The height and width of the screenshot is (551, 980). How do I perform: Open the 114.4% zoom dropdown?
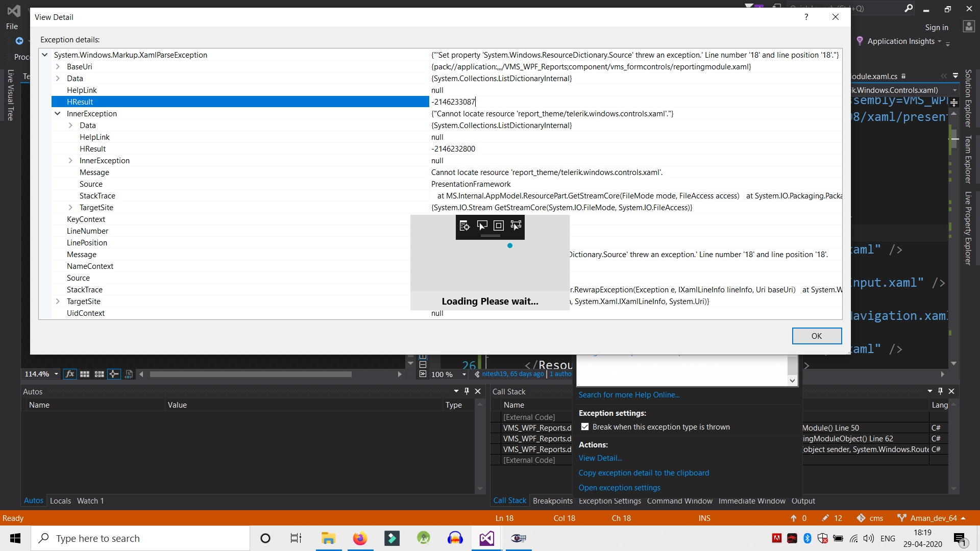[56, 374]
